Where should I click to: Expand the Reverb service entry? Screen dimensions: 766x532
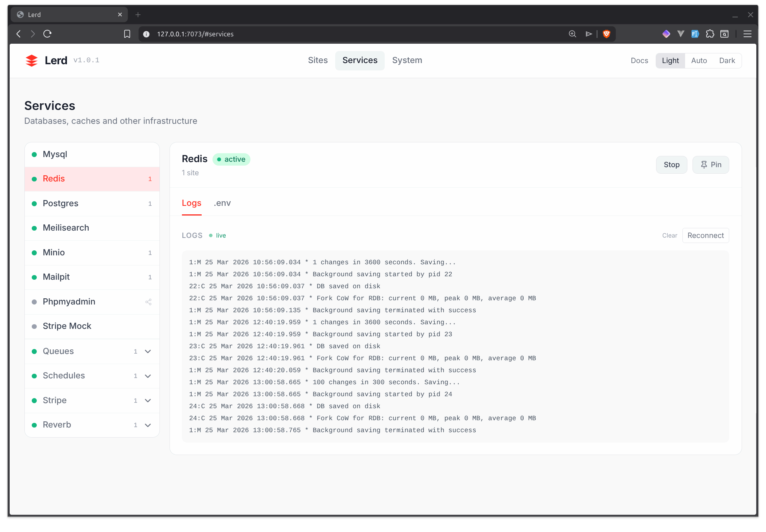pyautogui.click(x=148, y=425)
